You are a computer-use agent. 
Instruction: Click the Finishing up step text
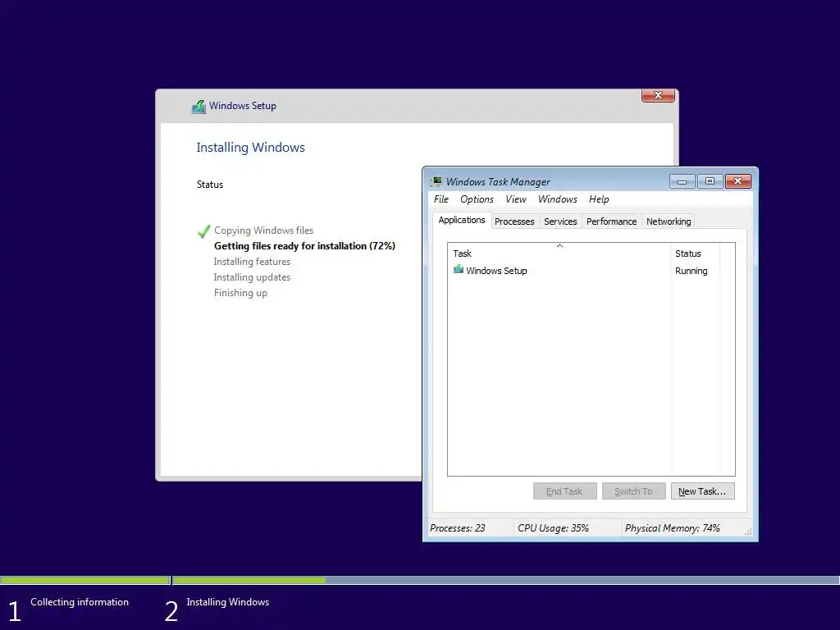pyautogui.click(x=240, y=293)
